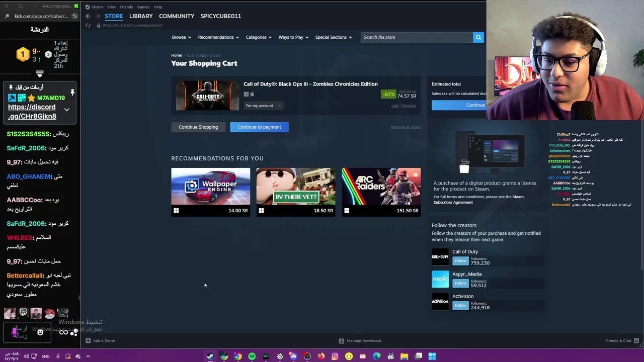
Task: Open emoji picker in Kick chat
Action: (x=40, y=332)
